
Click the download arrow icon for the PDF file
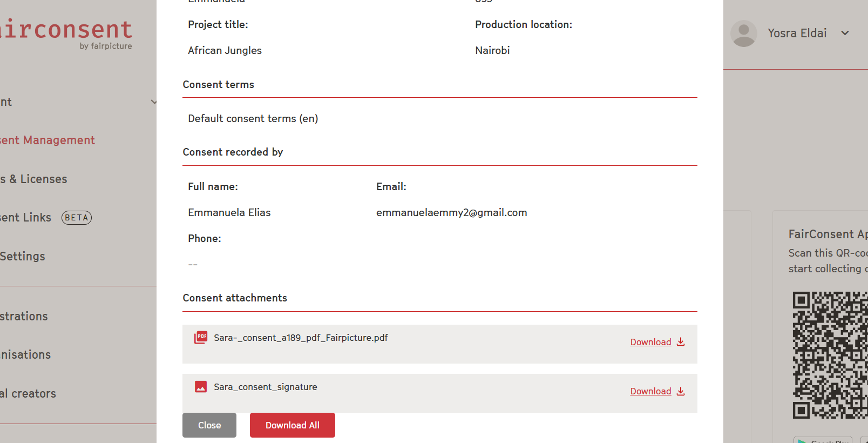tap(681, 342)
